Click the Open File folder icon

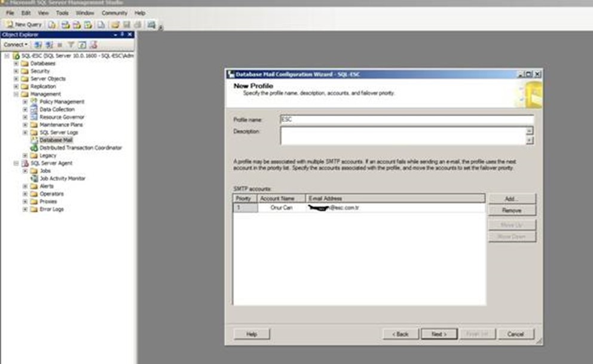(x=115, y=25)
